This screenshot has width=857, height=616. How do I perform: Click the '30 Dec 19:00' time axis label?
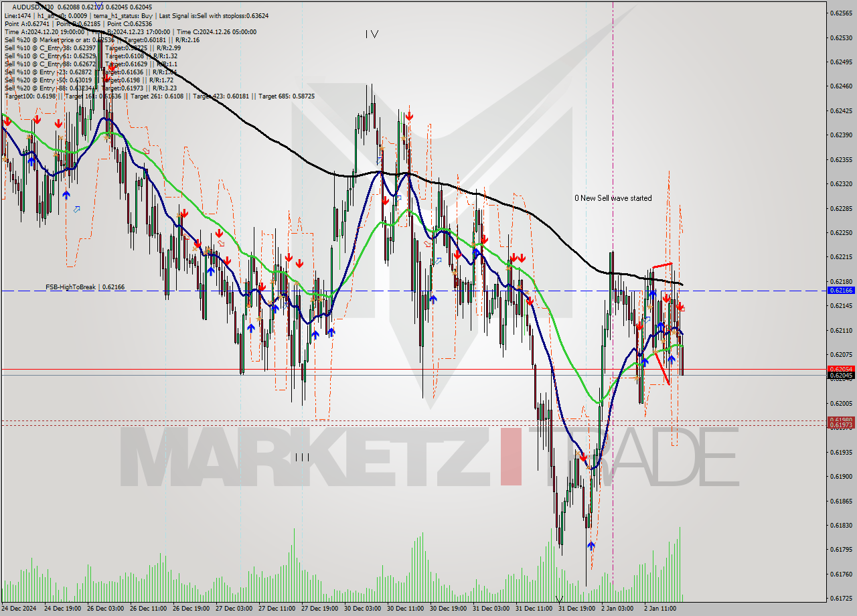(449, 609)
